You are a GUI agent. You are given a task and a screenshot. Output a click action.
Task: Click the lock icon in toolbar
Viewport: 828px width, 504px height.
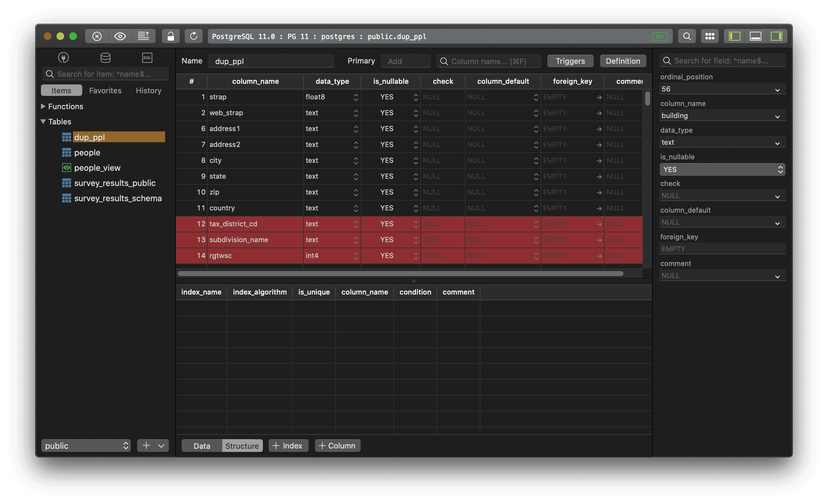point(171,36)
